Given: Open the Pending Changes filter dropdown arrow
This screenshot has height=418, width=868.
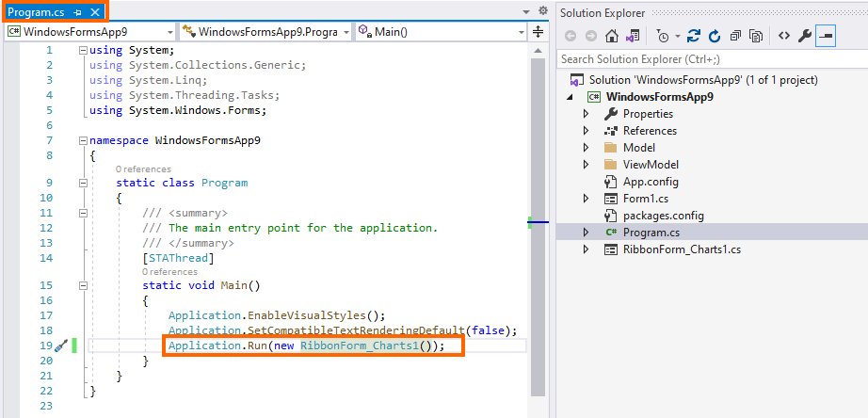Looking at the screenshot, I should pyautogui.click(x=677, y=37).
